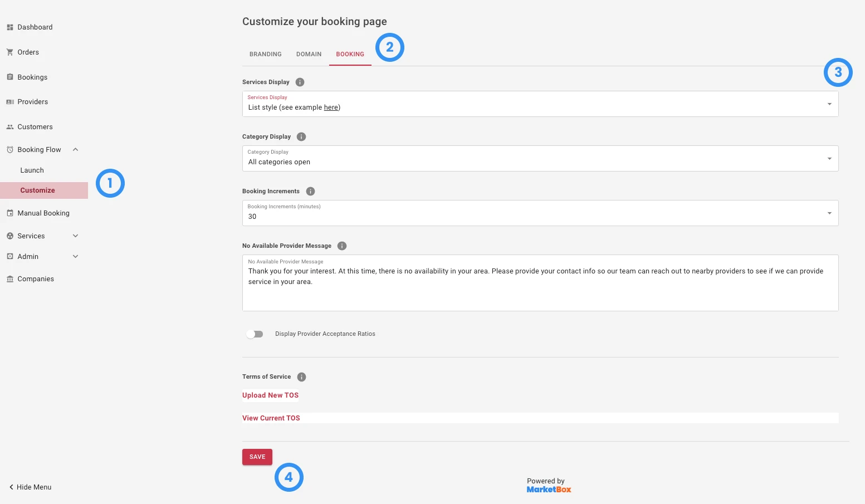Navigate to Providers
The width and height of the screenshot is (865, 504).
pyautogui.click(x=33, y=101)
